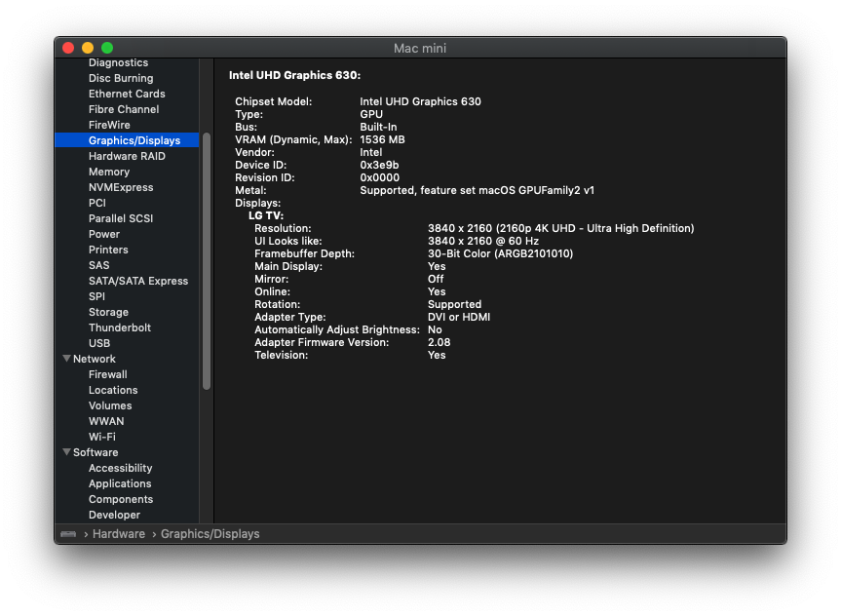Open Applications under Software
This screenshot has width=841, height=616.
pos(120,483)
